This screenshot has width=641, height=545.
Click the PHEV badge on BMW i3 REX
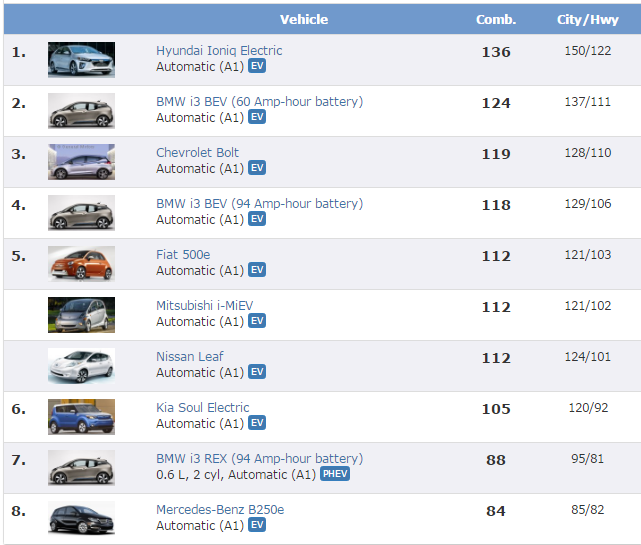tap(335, 475)
